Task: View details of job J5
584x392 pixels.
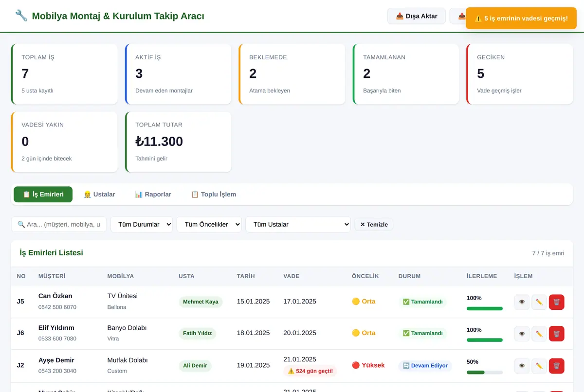Action: (x=522, y=302)
